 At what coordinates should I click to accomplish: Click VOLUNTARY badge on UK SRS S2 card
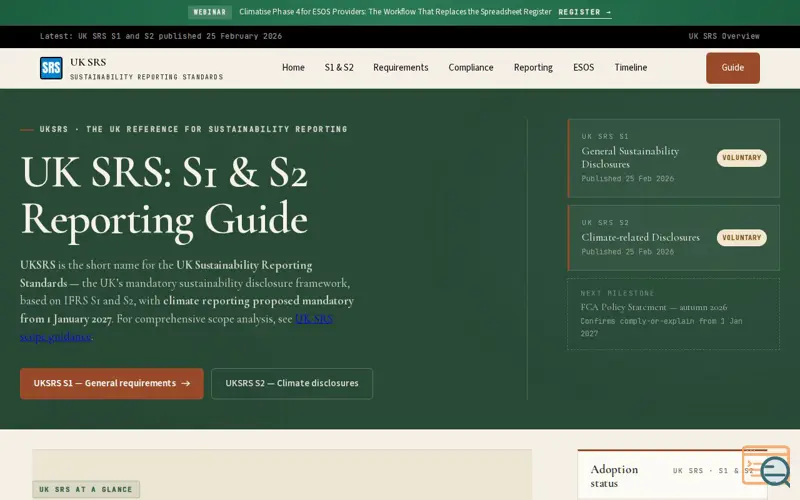[x=741, y=238]
